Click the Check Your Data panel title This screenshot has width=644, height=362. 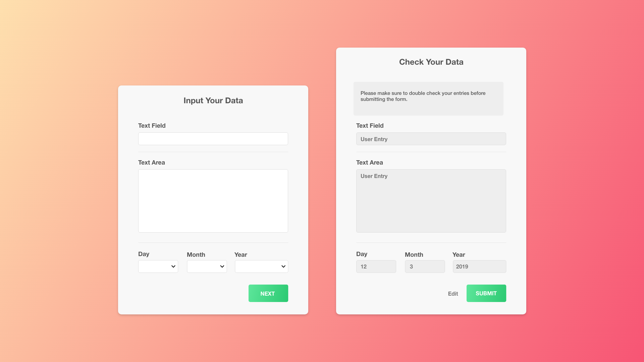click(x=431, y=62)
